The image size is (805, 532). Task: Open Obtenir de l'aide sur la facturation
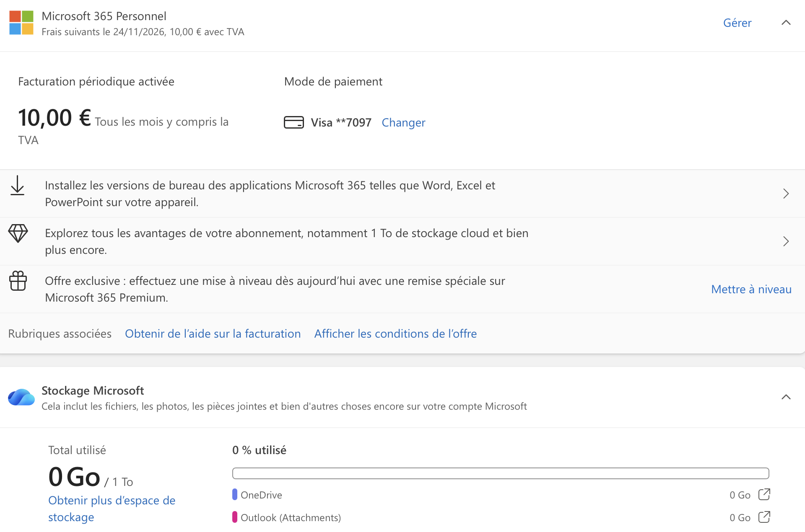pos(213,333)
